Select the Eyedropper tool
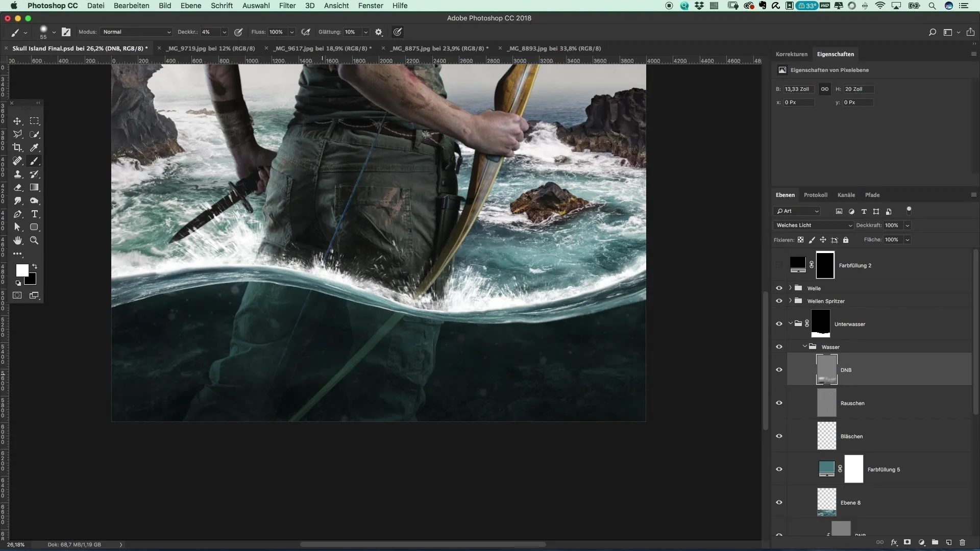The width and height of the screenshot is (980, 551). click(x=34, y=147)
